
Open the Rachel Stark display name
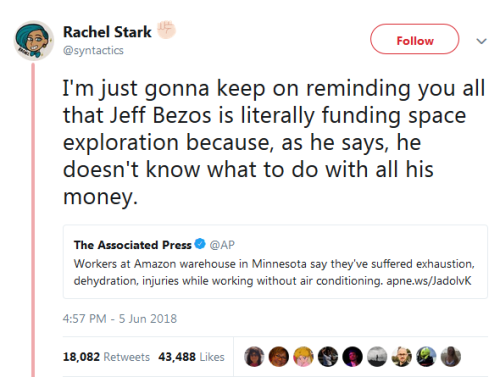coord(107,32)
